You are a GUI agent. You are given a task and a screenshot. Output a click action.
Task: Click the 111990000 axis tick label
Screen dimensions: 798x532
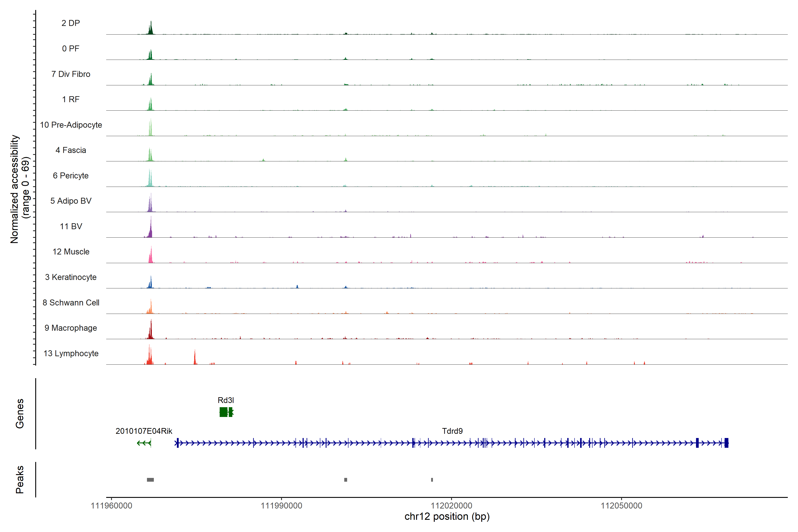(x=281, y=506)
